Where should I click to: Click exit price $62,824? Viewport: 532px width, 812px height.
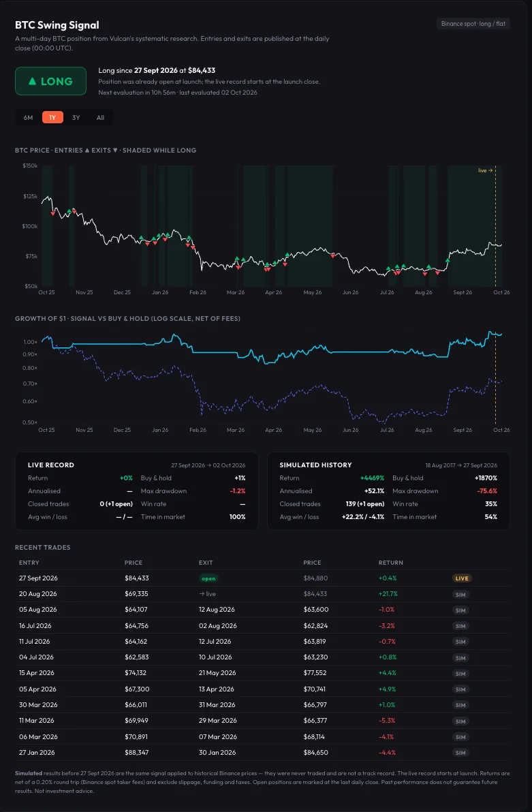tap(316, 625)
